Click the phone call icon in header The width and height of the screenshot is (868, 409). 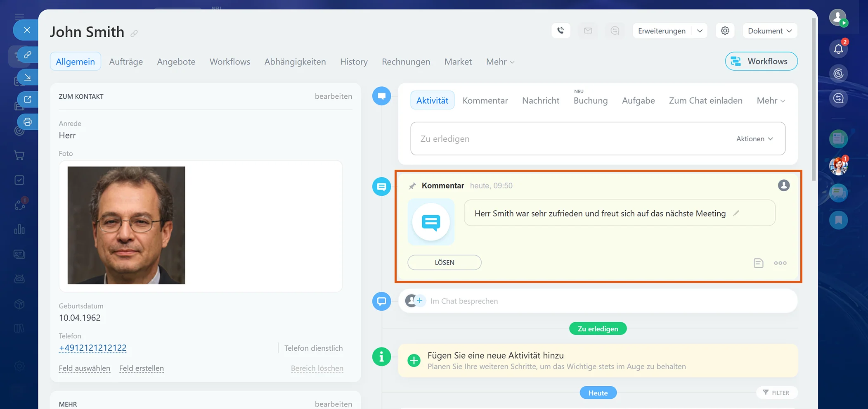point(561,31)
